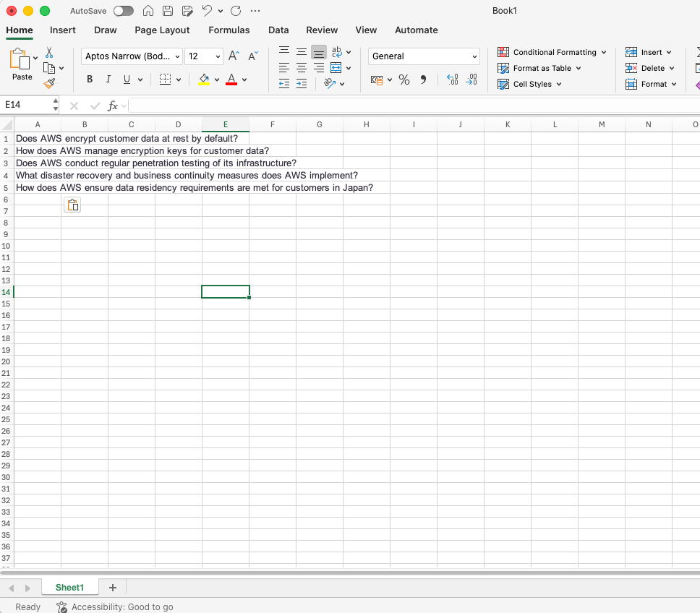The height and width of the screenshot is (613, 700).
Task: Increase decimal places
Action: 452,80
